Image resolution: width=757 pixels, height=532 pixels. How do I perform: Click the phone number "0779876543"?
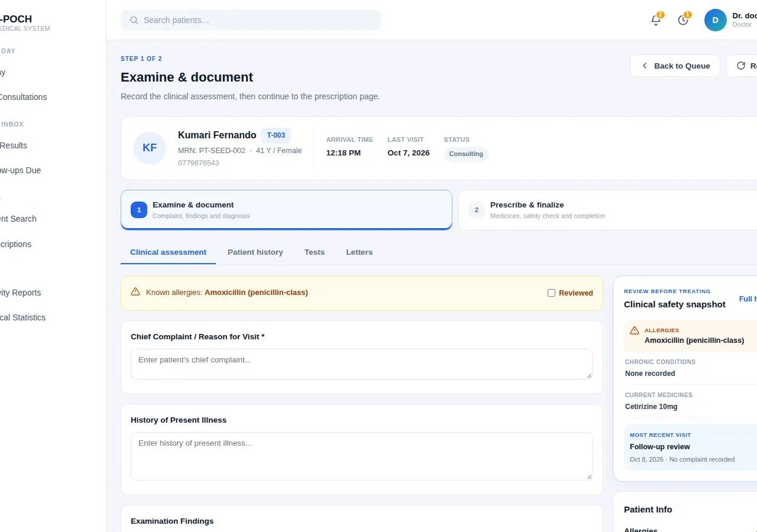pos(199,163)
